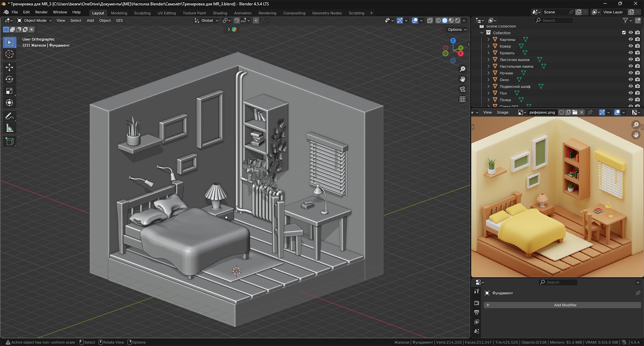The image size is (644, 346).
Task: Choose the Add Cube tool
Action: pos(9,141)
